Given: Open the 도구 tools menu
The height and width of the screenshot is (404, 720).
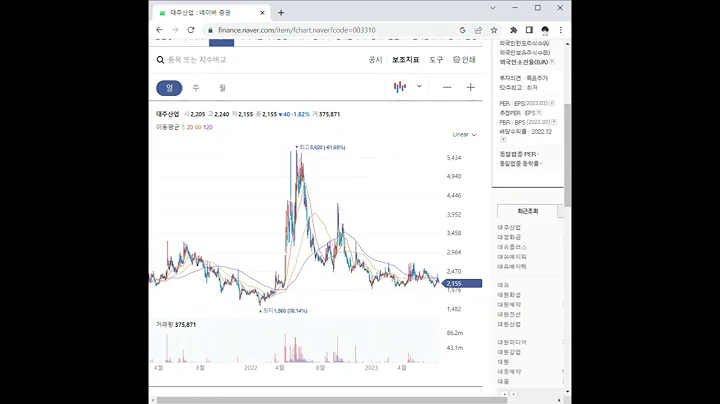Looking at the screenshot, I should point(436,60).
